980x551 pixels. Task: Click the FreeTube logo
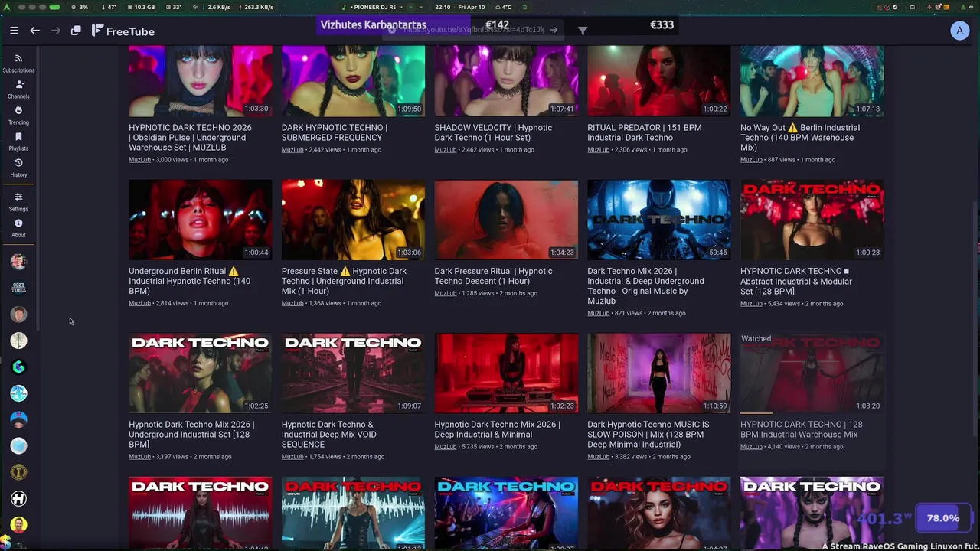tap(122, 31)
